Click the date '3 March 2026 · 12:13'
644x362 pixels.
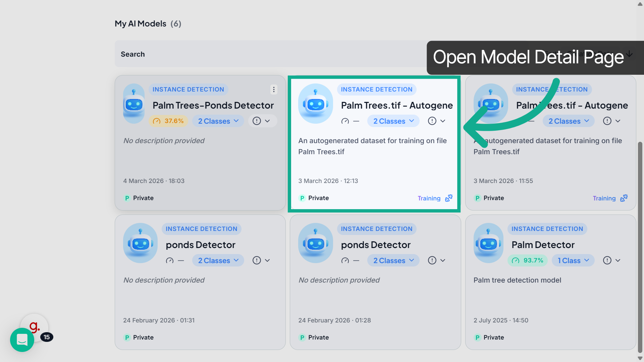tap(328, 181)
